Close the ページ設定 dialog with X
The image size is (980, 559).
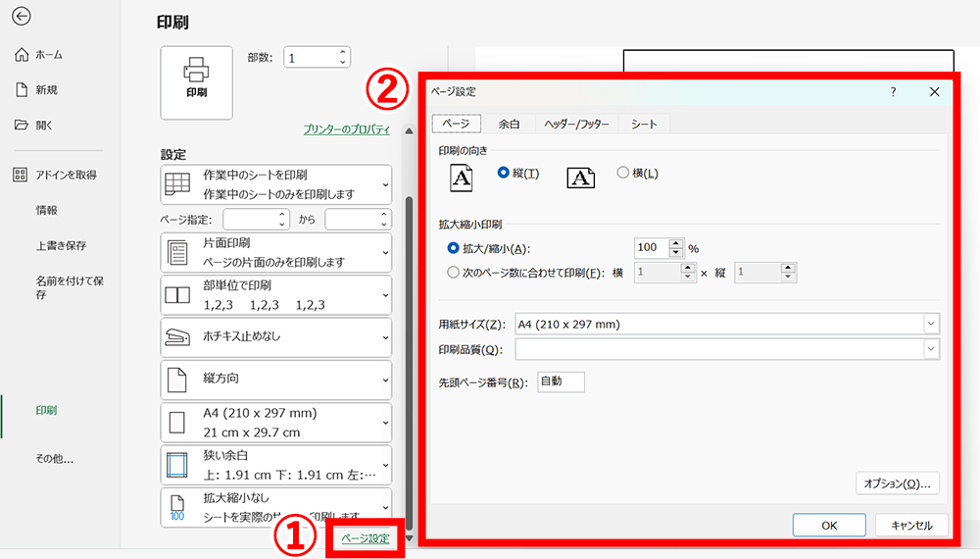click(x=934, y=92)
